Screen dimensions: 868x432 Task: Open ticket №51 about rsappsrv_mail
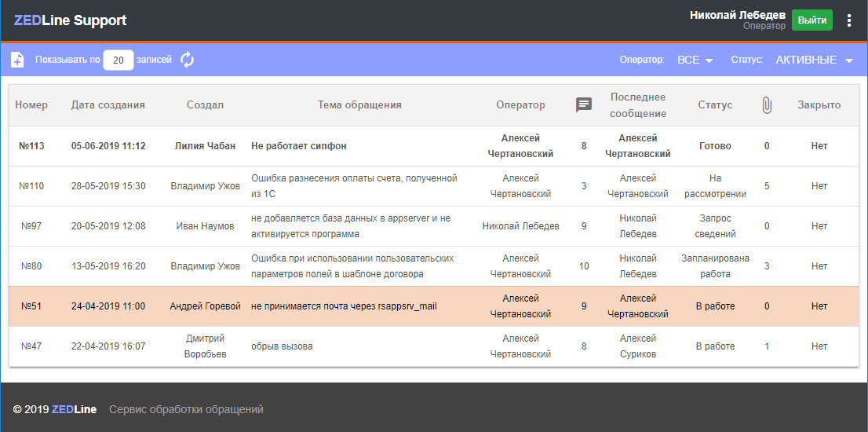pos(343,306)
